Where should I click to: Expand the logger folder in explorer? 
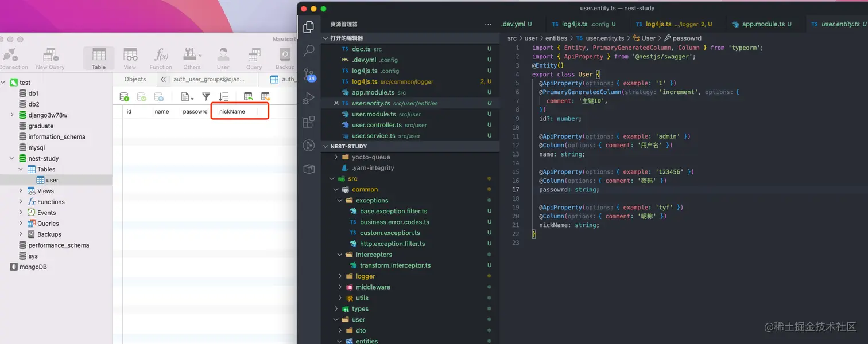point(340,276)
